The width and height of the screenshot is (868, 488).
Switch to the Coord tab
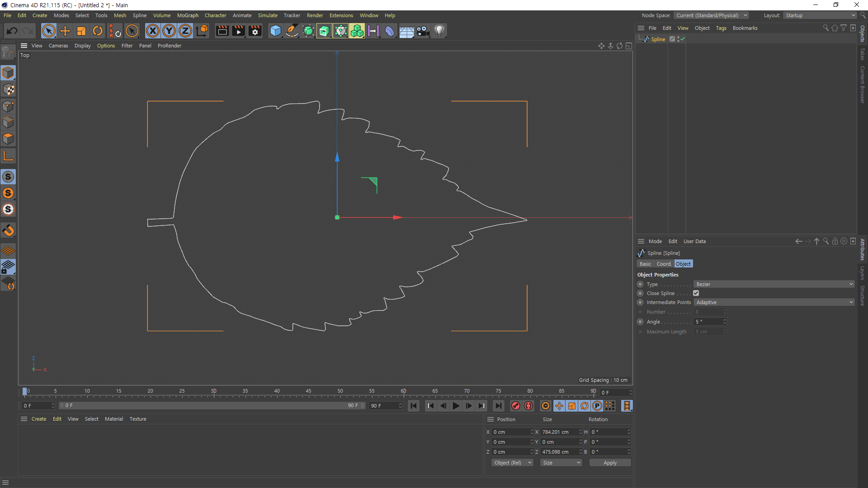(x=664, y=264)
